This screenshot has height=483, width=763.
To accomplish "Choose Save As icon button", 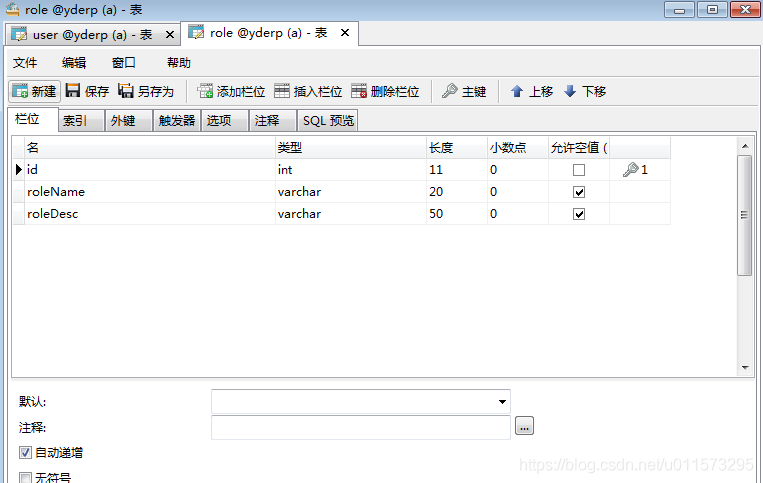I will tap(146, 91).
